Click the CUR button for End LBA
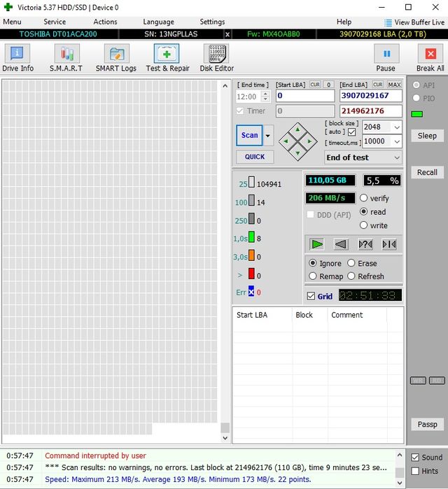This screenshot has height=489, width=448. [377, 85]
